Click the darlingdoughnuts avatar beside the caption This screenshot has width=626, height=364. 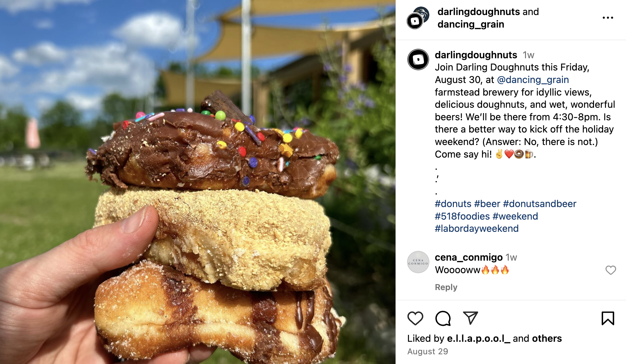418,60
